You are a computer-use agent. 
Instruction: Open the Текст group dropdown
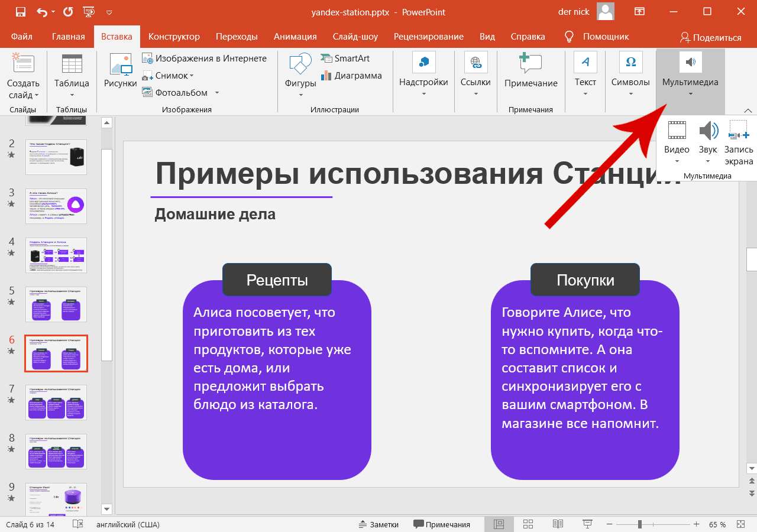tap(585, 75)
